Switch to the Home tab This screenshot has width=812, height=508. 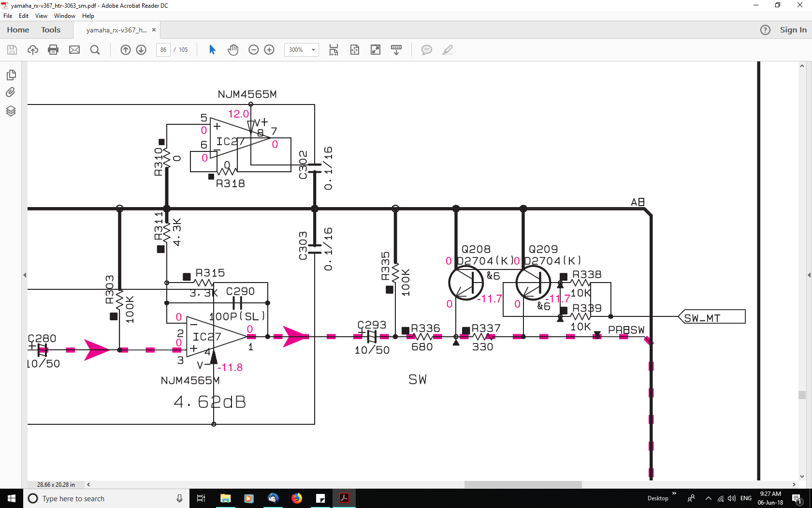click(x=18, y=30)
